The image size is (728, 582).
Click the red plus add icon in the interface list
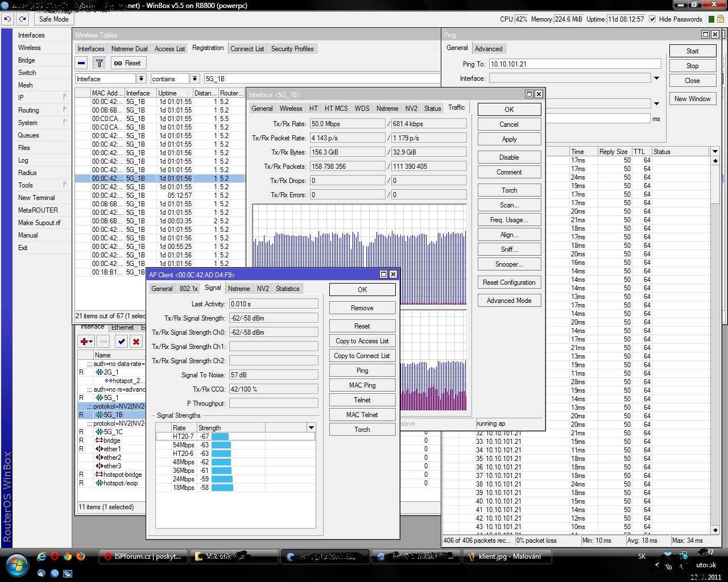tap(84, 342)
